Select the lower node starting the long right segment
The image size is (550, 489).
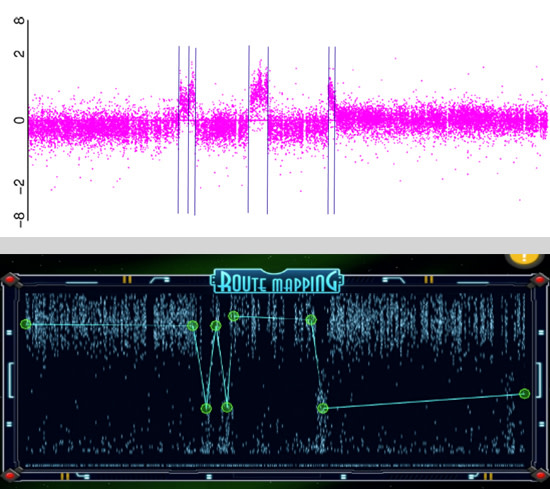point(322,408)
